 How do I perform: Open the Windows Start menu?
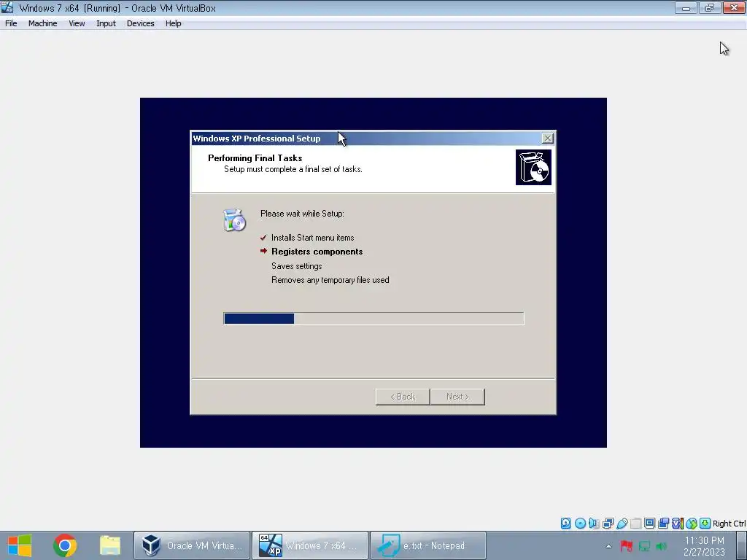pyautogui.click(x=20, y=545)
